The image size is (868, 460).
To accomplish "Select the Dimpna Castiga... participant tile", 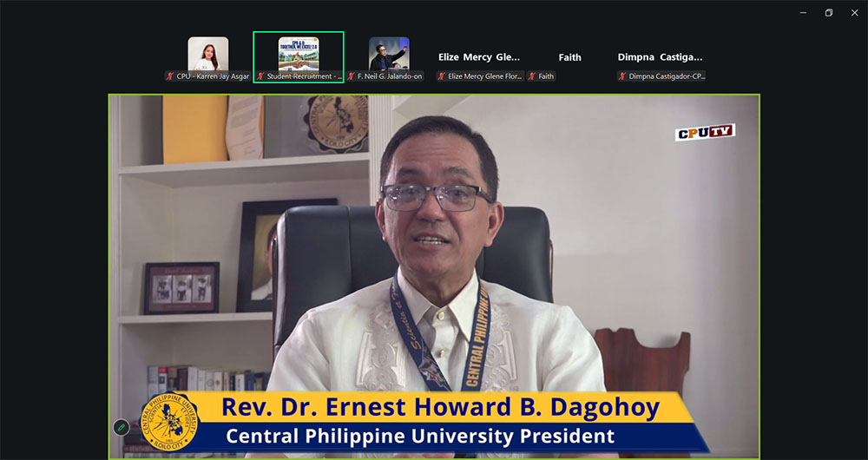I will click(x=660, y=57).
